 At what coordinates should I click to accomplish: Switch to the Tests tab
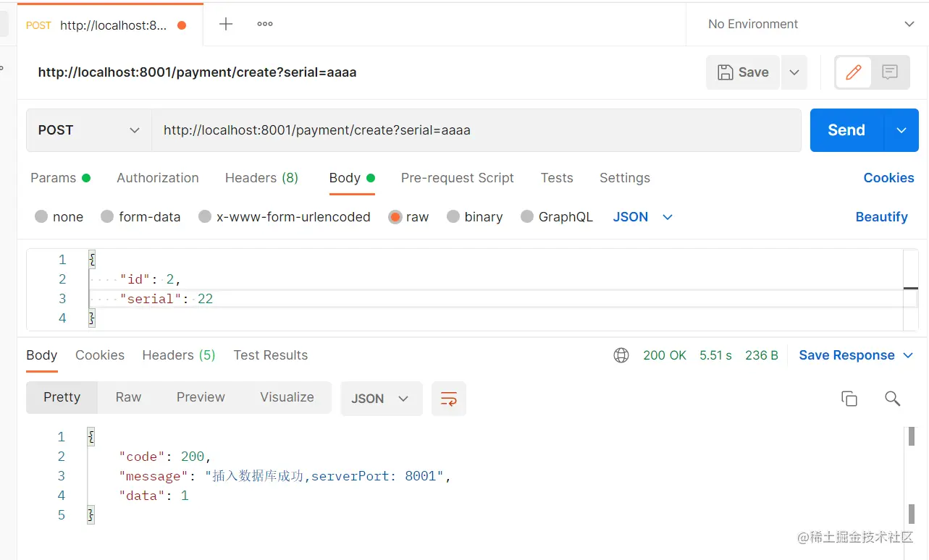pyautogui.click(x=557, y=178)
